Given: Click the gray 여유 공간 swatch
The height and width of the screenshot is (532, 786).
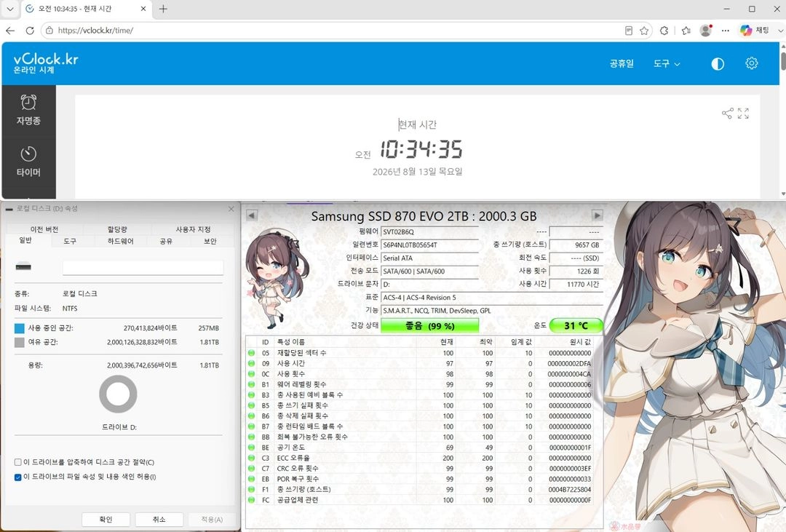Looking at the screenshot, I should point(20,343).
